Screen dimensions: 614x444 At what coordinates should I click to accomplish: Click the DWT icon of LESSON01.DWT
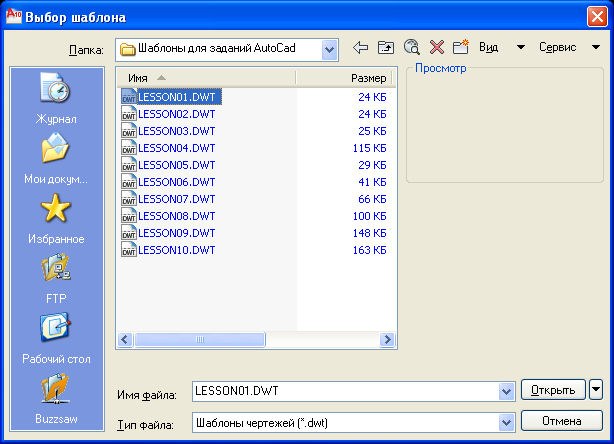coord(129,97)
